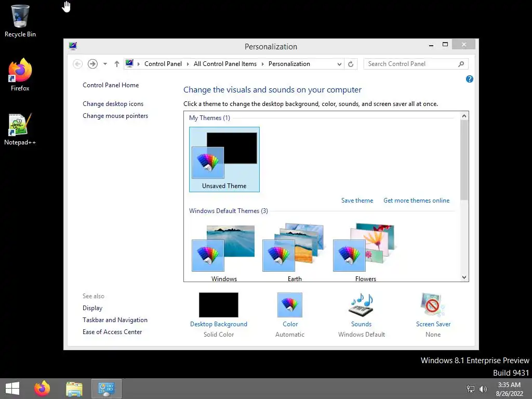
Task: Open Change desktop icons link
Action: (x=113, y=104)
